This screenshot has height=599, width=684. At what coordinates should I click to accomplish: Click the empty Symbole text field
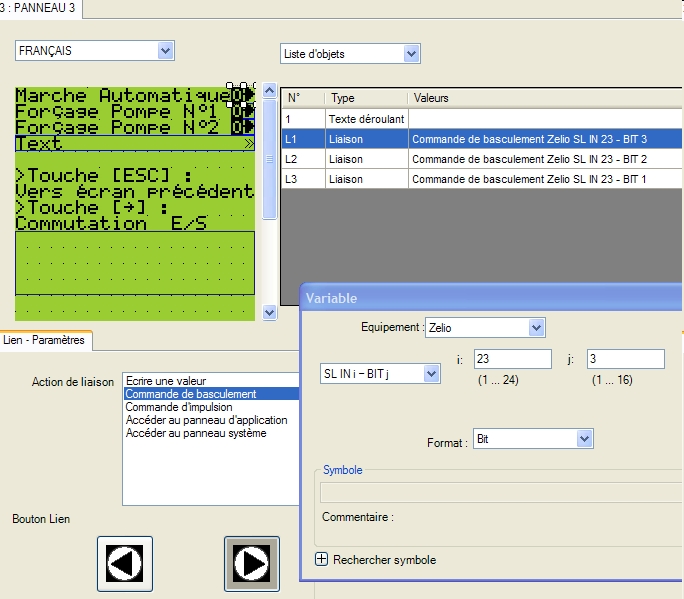(502, 492)
